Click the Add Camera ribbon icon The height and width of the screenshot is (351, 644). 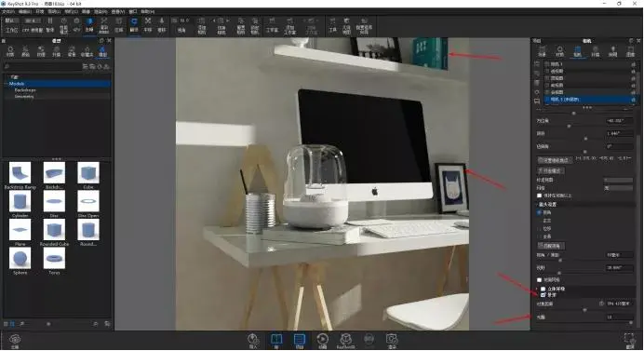(202, 25)
